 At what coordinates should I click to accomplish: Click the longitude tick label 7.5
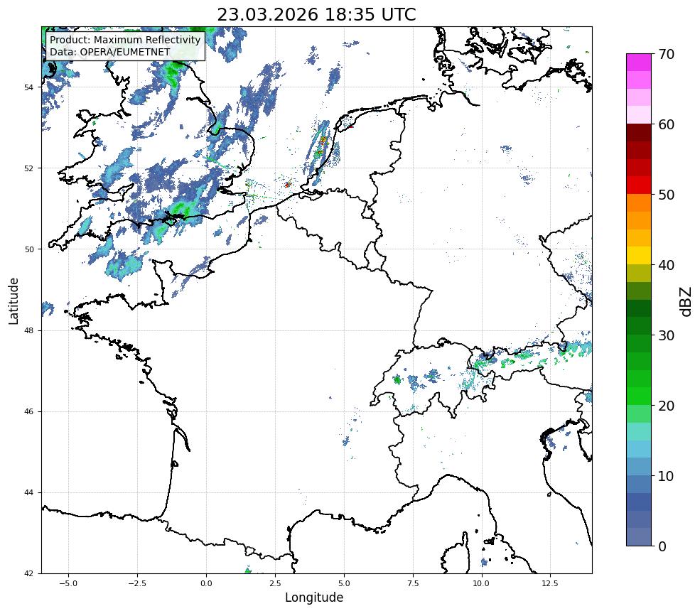coord(413,583)
